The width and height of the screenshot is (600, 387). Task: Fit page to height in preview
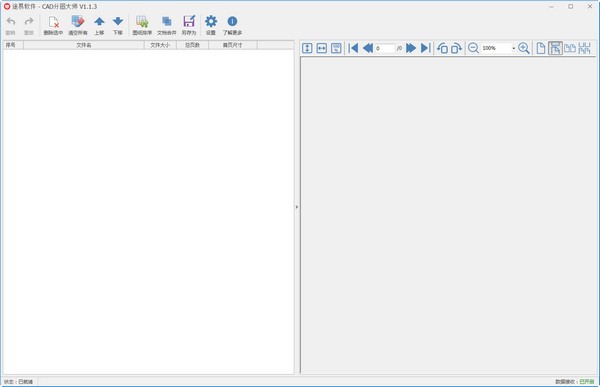pyautogui.click(x=307, y=48)
